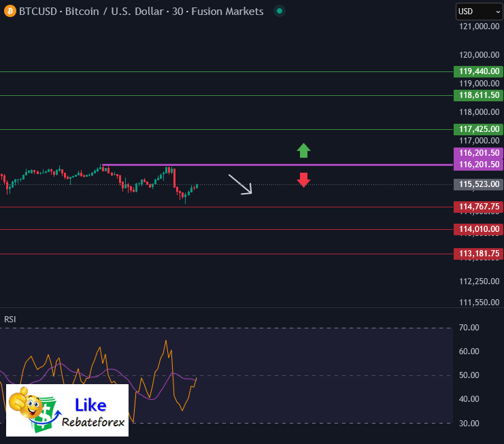Image resolution: width=504 pixels, height=444 pixels.
Task: Click the current price 115,523.00 label
Action: click(478, 184)
